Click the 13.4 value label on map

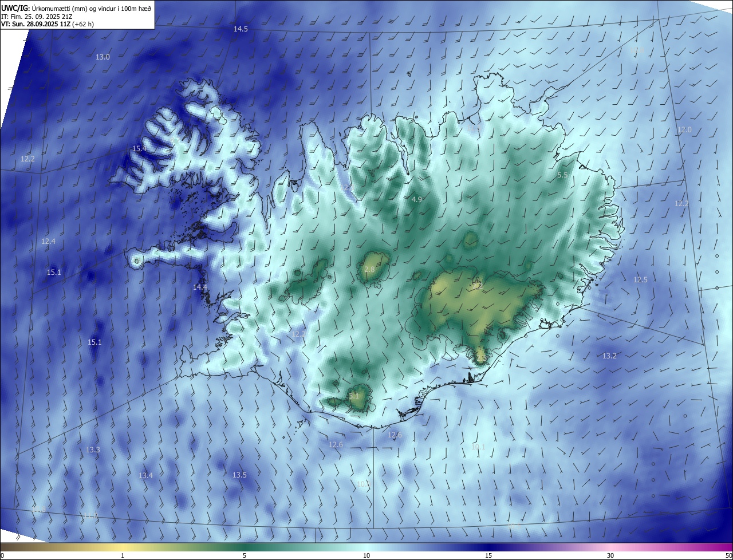[145, 475]
